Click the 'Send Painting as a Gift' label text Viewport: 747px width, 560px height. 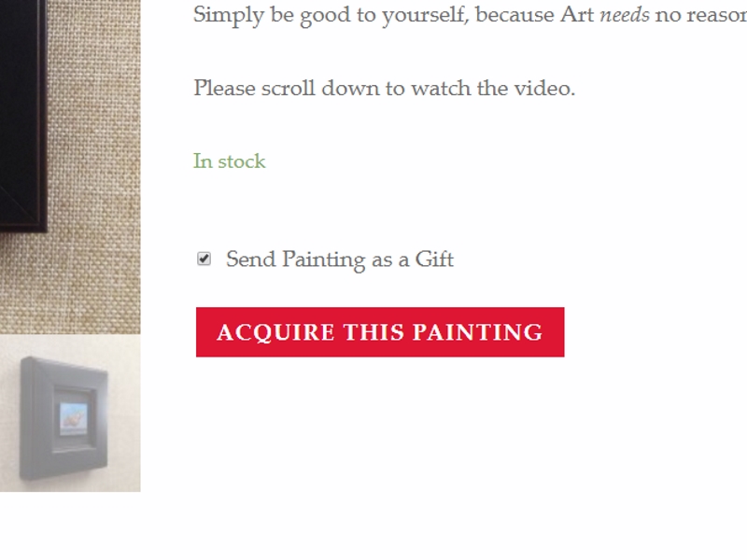340,259
